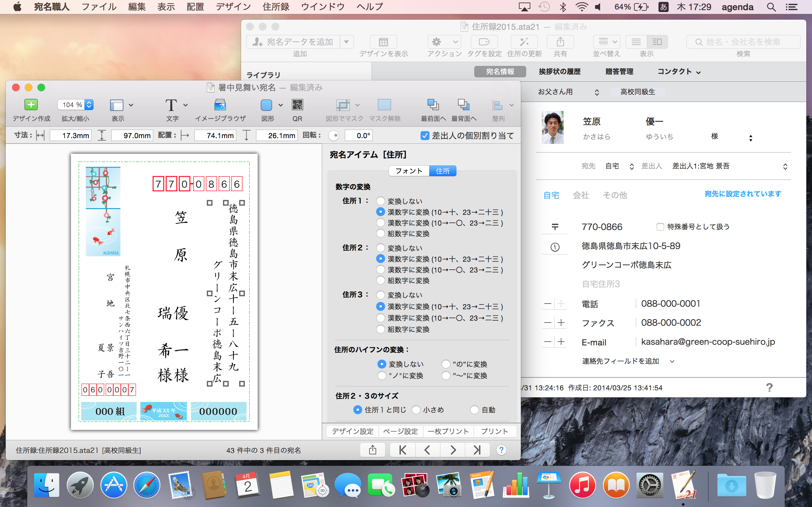Open the イメージブラウザ tool

220,105
